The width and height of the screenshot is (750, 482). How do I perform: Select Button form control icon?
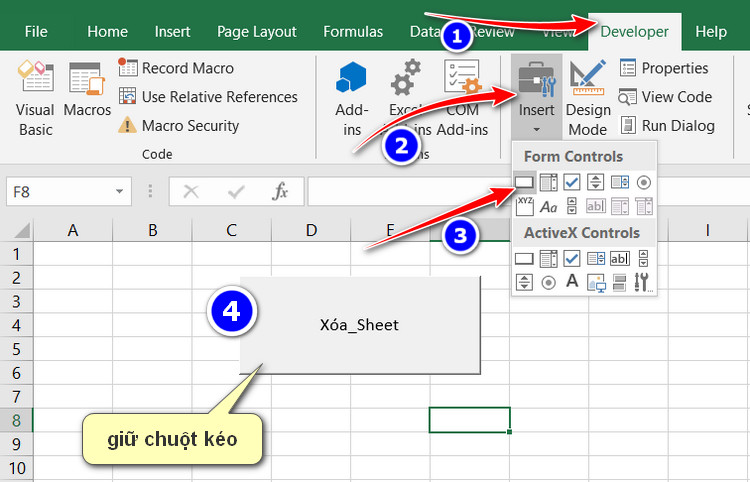(524, 182)
